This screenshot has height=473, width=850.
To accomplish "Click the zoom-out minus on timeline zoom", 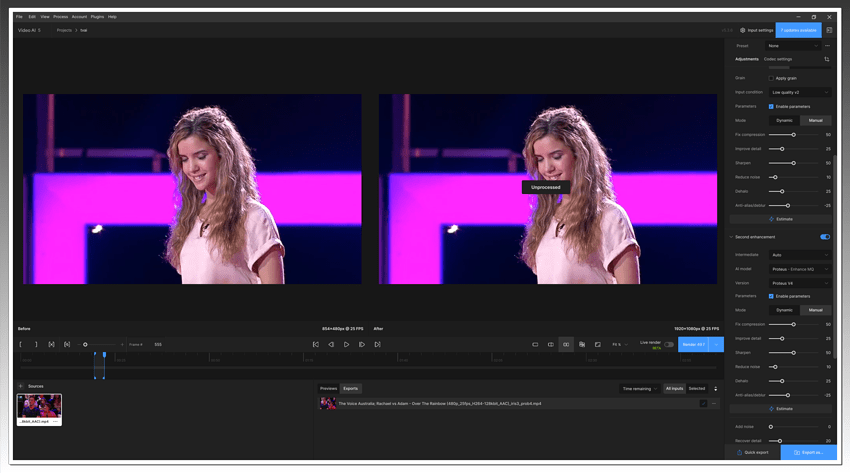I will tap(79, 345).
